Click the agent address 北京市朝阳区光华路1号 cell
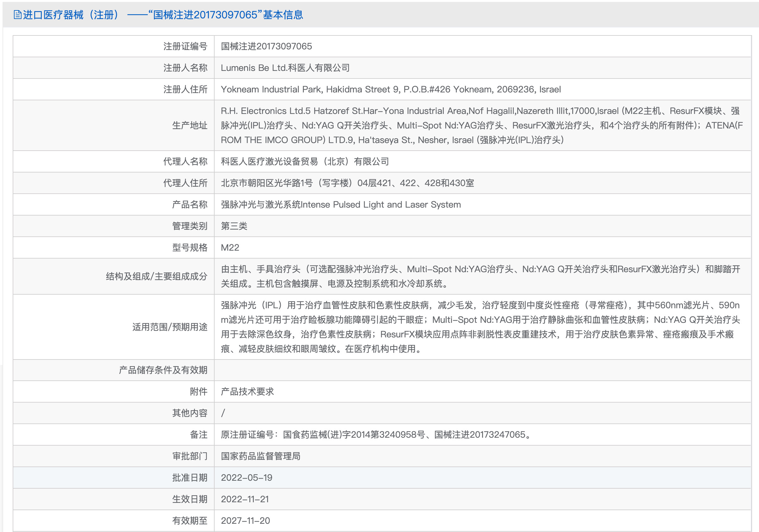 (x=347, y=183)
